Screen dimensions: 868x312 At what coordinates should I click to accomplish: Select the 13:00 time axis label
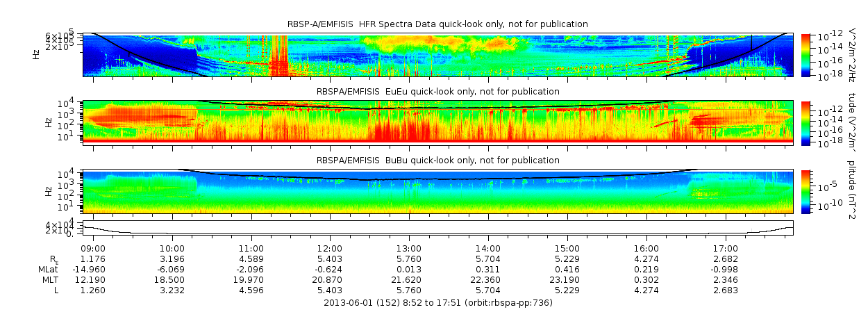409,248
